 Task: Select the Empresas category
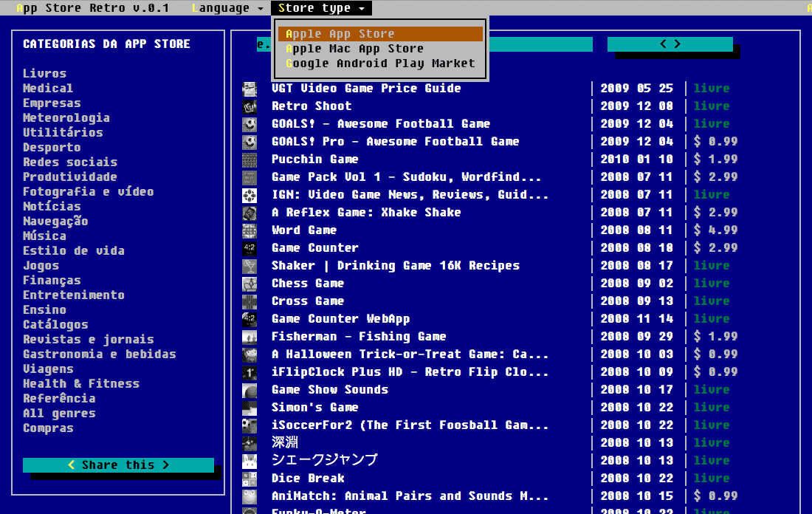52,103
